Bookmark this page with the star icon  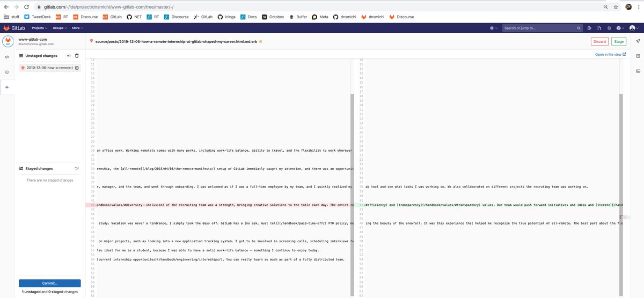[x=616, y=6]
